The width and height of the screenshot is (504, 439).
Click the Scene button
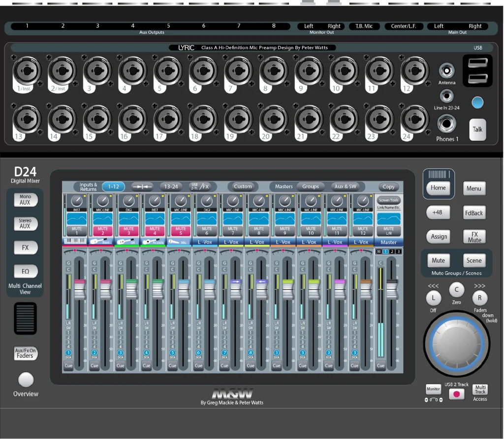[x=474, y=261]
